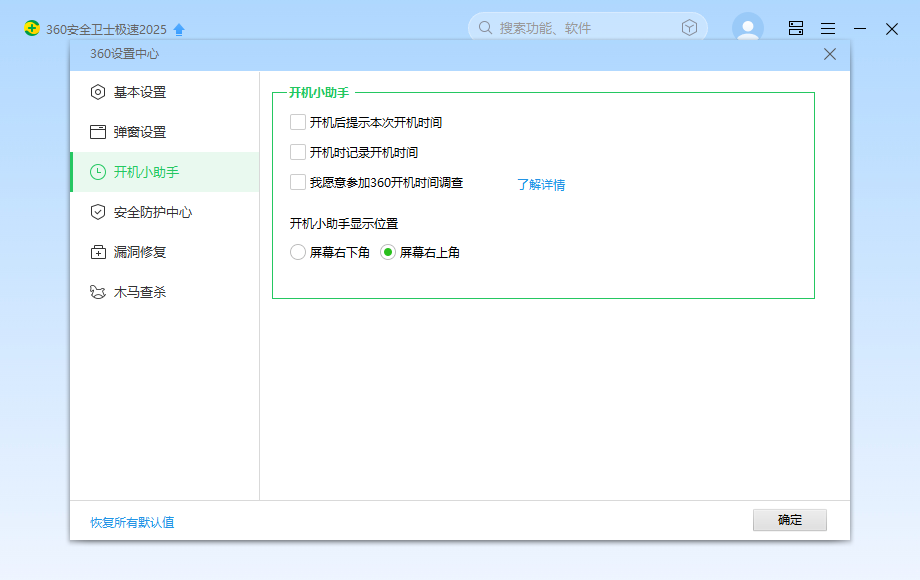Switch to the 漏洞修复 settings tab
Screen dimensions: 920x580
(x=139, y=252)
